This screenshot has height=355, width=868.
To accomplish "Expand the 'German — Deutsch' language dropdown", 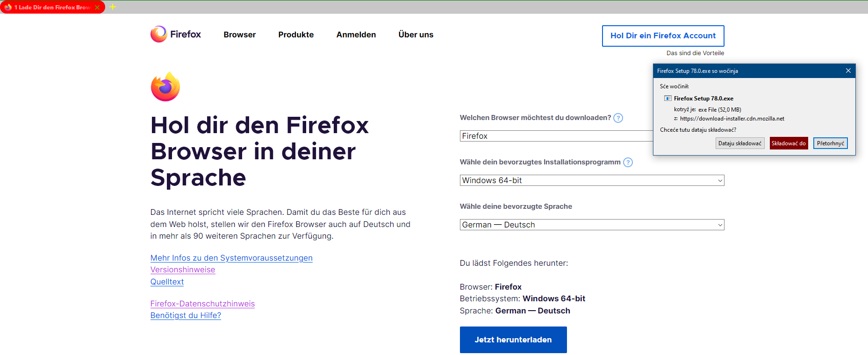I will click(x=592, y=225).
